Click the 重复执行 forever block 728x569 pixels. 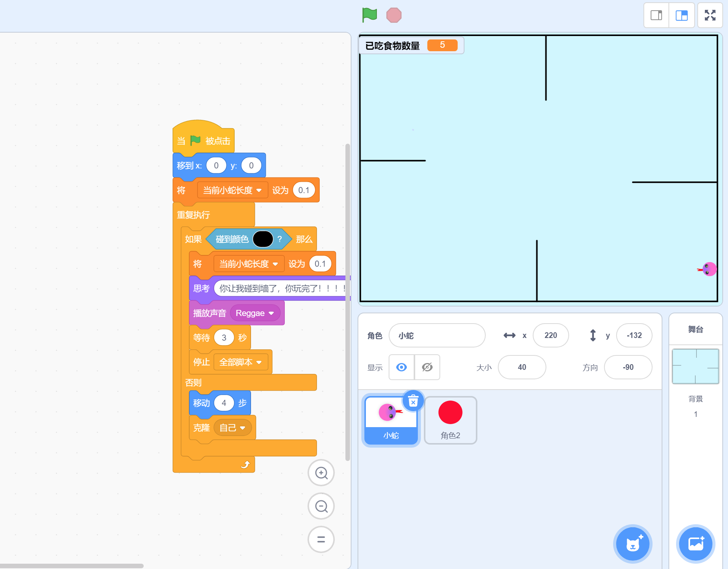pos(193,215)
